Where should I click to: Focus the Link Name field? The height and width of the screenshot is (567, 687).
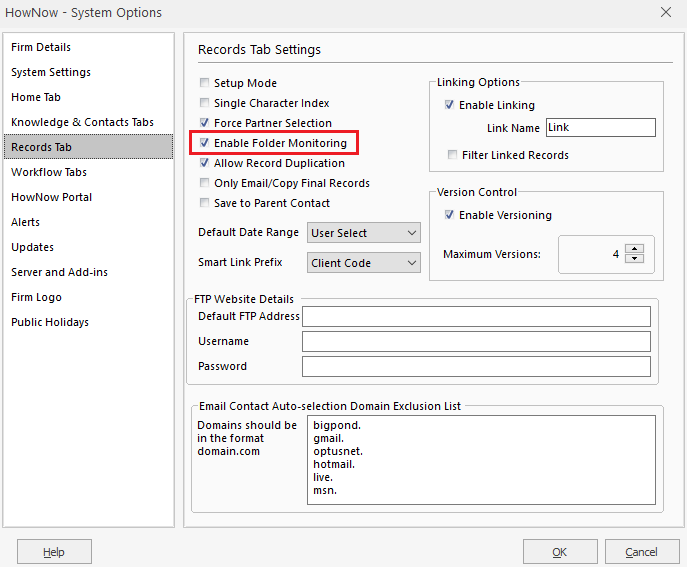pos(601,128)
